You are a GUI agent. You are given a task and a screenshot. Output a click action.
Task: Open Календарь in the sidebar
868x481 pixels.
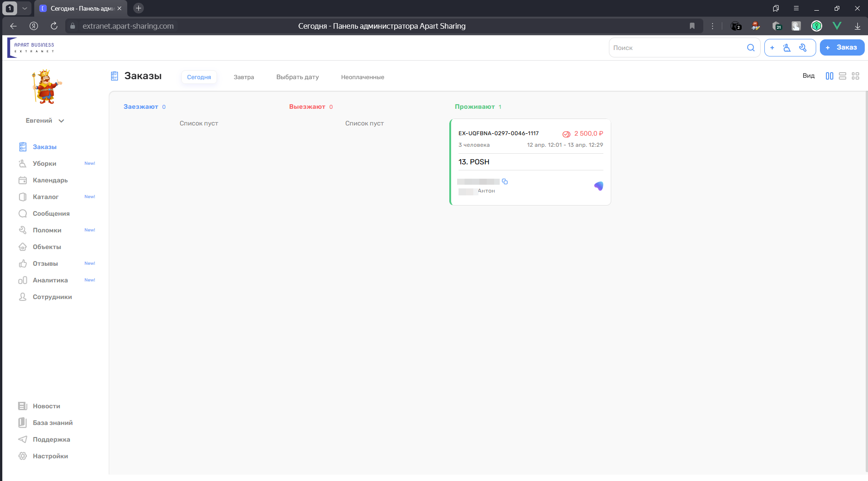pyautogui.click(x=50, y=180)
